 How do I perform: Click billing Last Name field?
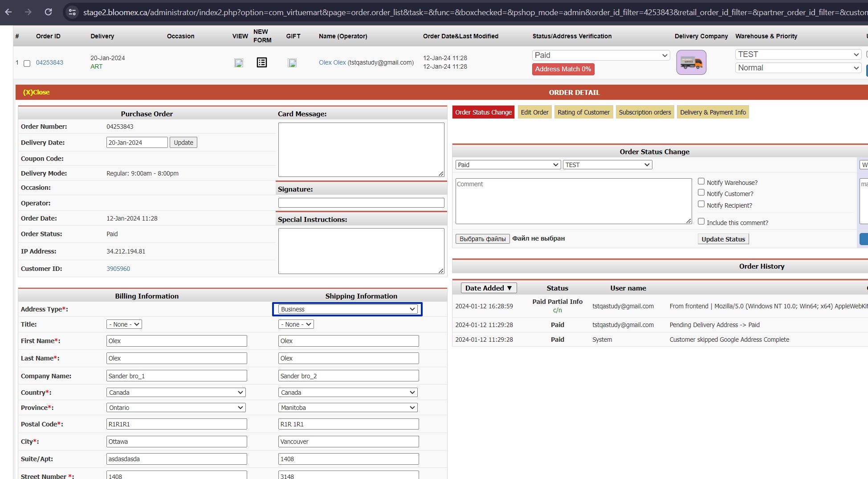pyautogui.click(x=177, y=358)
